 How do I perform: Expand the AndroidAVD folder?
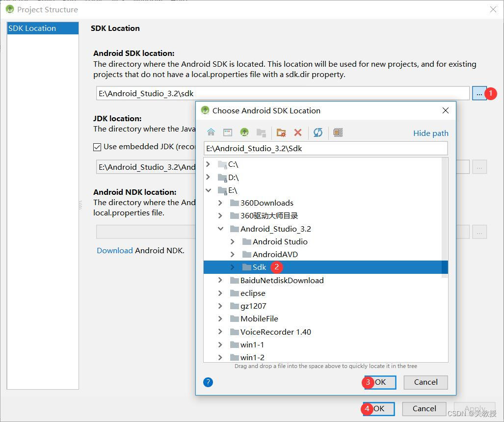point(233,254)
